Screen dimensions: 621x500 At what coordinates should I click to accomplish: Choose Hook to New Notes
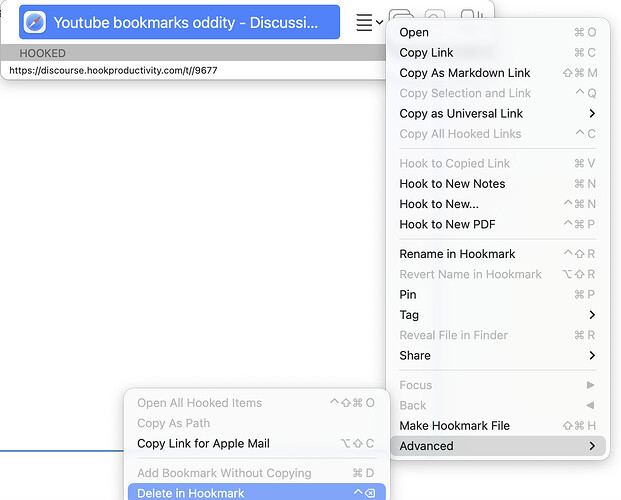[x=452, y=184]
